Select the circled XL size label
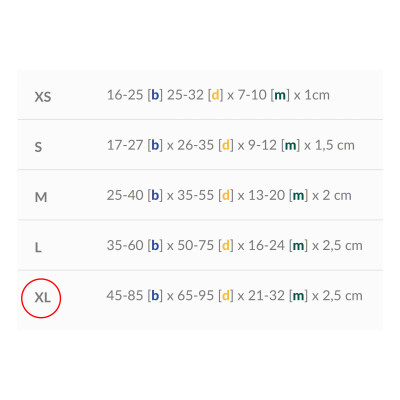 click(x=42, y=297)
